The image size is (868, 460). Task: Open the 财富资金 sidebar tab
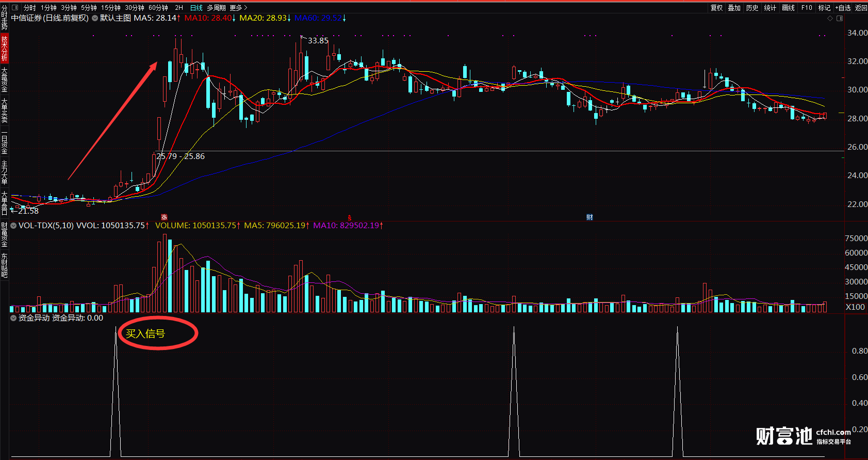click(4, 234)
